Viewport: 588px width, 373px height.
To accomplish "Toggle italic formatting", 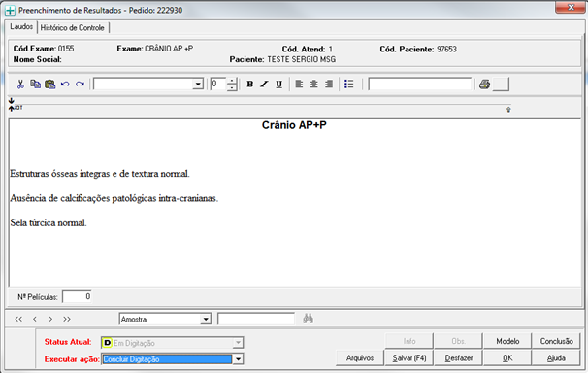I will click(264, 85).
